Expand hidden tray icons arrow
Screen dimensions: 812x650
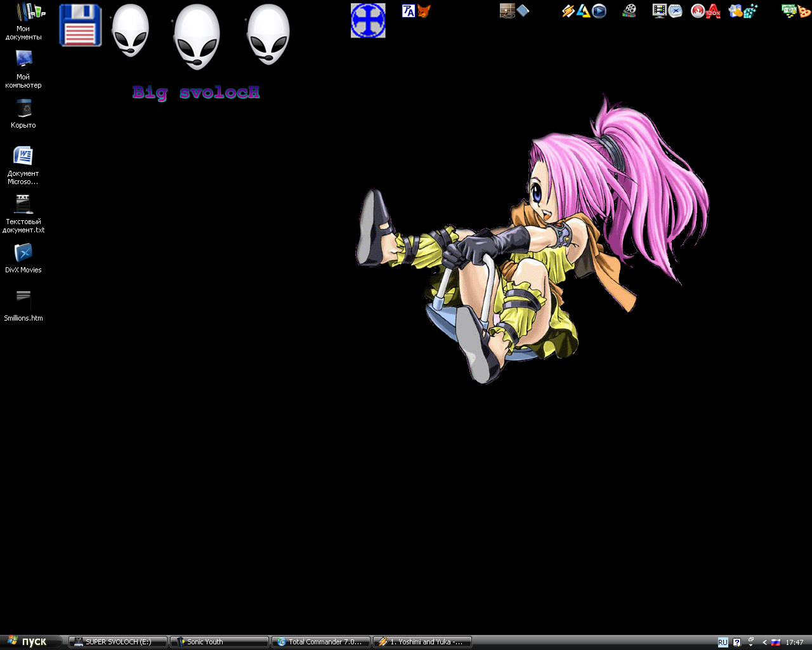coord(764,642)
